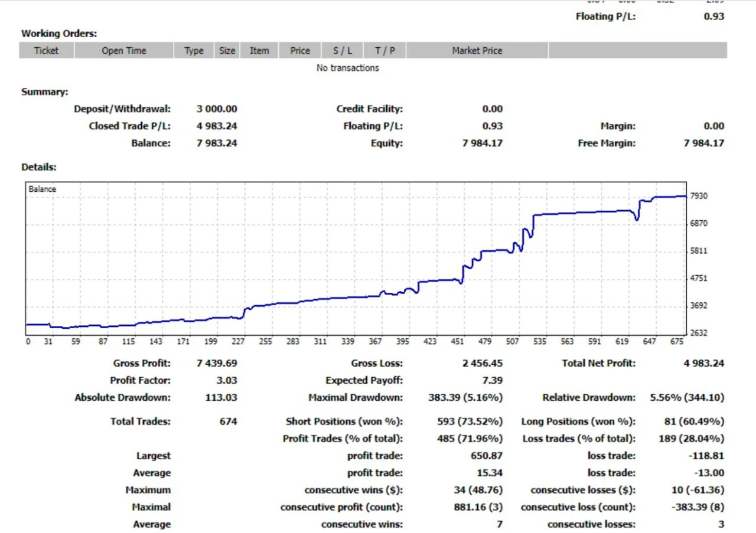
Task: Select the Type column header
Action: pos(194,51)
